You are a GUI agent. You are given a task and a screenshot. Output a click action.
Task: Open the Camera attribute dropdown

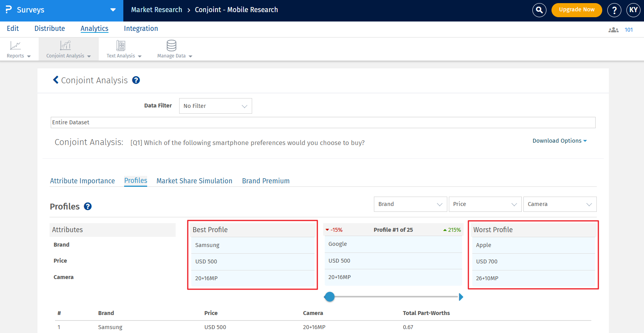(560, 204)
